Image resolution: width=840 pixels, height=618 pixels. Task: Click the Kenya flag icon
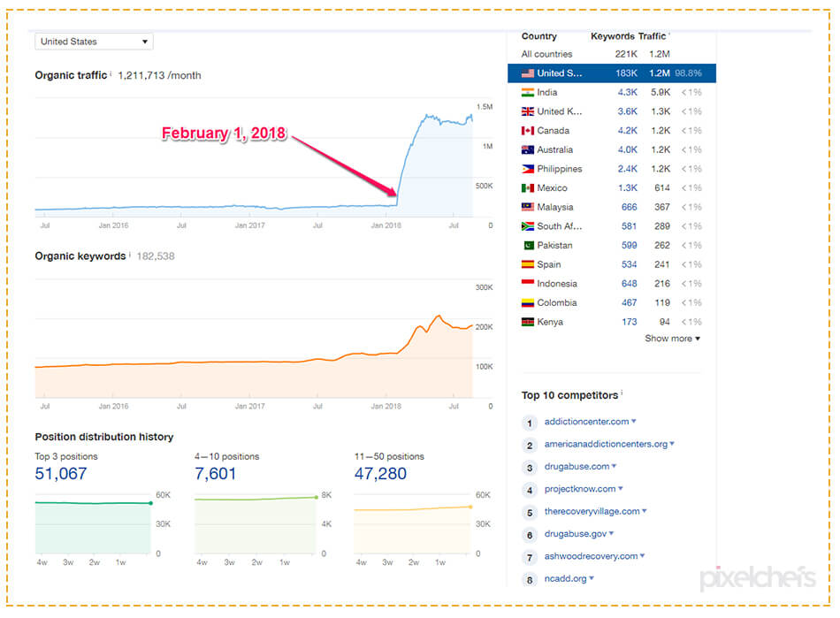click(x=528, y=322)
